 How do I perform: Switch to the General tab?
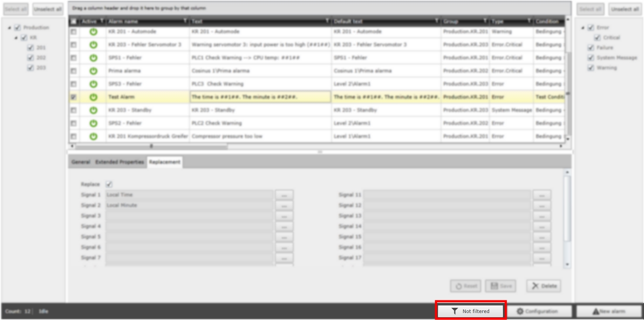coord(81,162)
